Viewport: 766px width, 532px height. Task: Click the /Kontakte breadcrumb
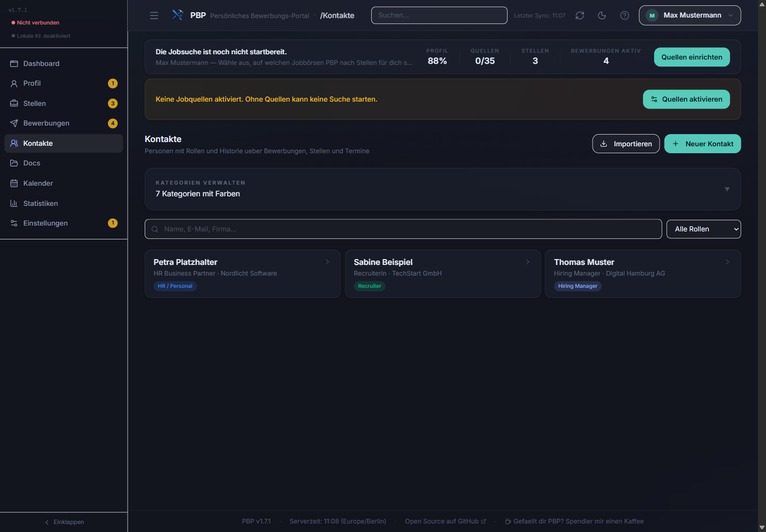[337, 15]
